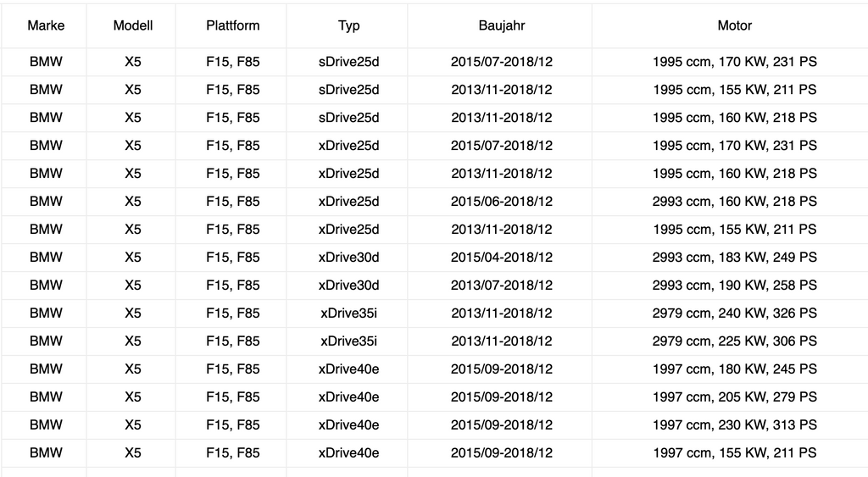Screen dimensions: 868x477
Task: Click the Motor column header
Action: tap(734, 25)
